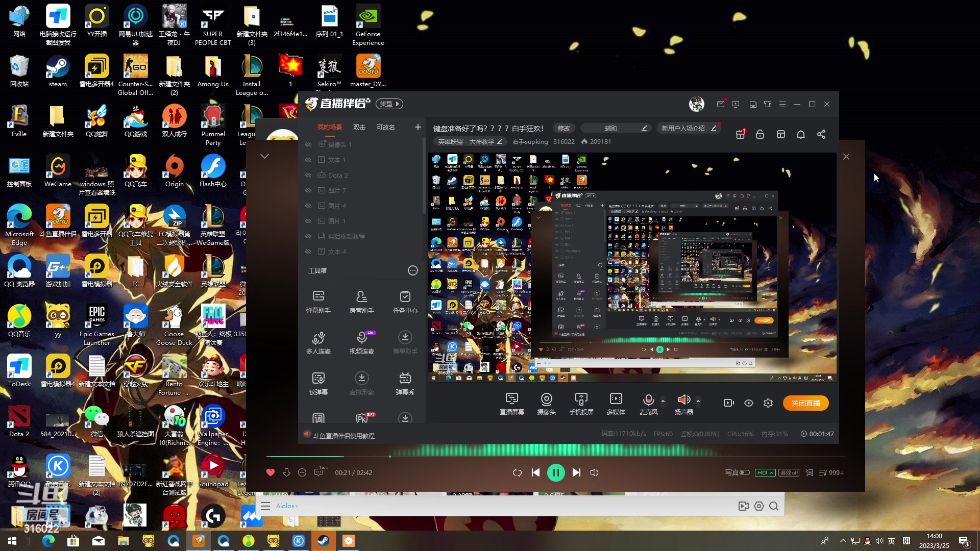Add a 摄像头 camera source

click(546, 404)
